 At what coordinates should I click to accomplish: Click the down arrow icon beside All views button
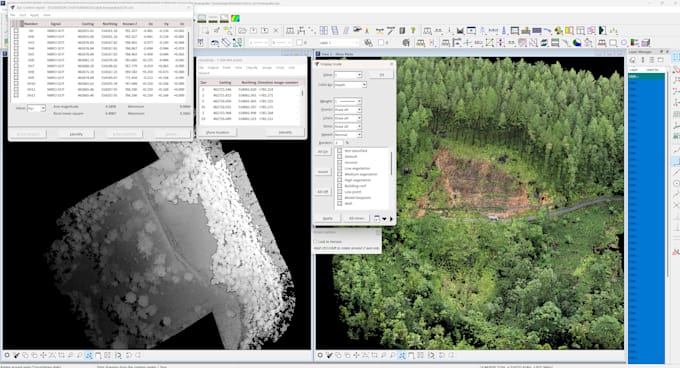[384, 218]
